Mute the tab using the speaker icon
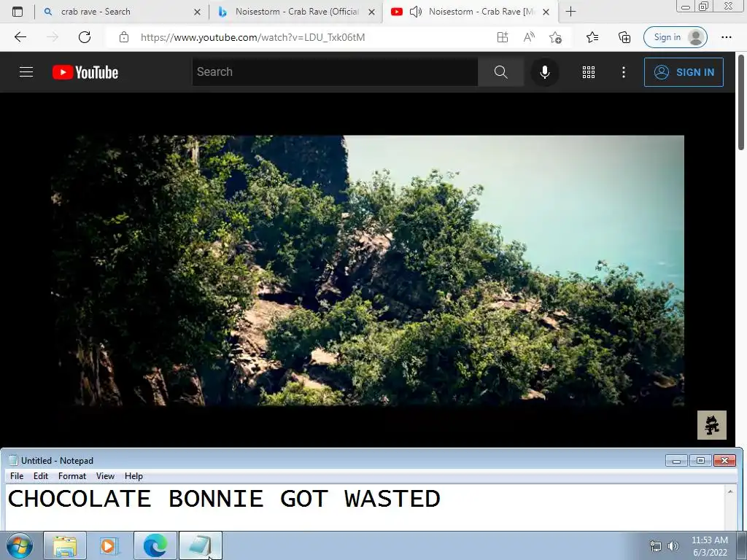 click(x=415, y=12)
